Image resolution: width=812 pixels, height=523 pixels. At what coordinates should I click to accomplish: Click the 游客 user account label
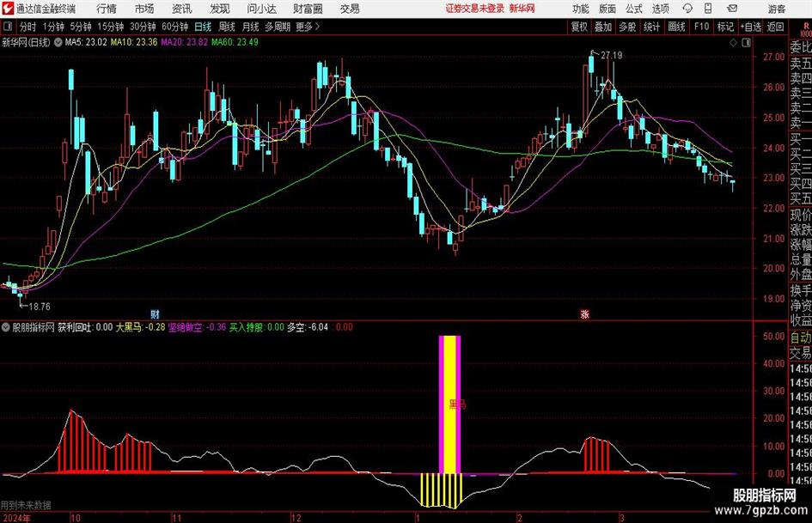pos(776,9)
